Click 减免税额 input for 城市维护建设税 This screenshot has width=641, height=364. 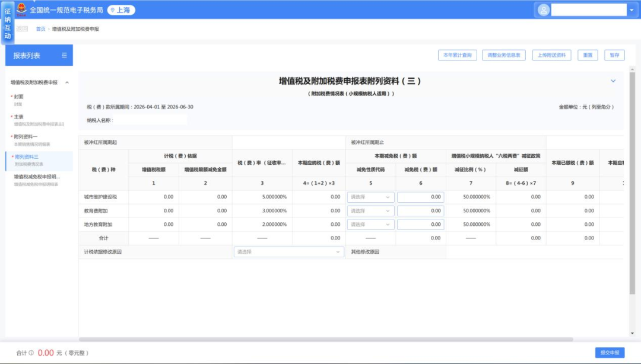(x=420, y=197)
